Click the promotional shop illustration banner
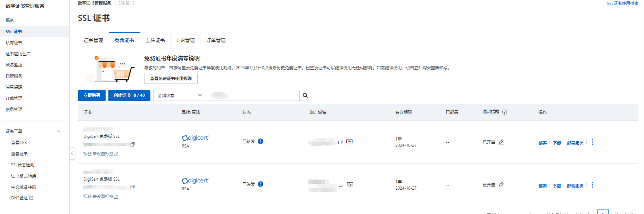This screenshot has height=214, width=644. coord(110,69)
